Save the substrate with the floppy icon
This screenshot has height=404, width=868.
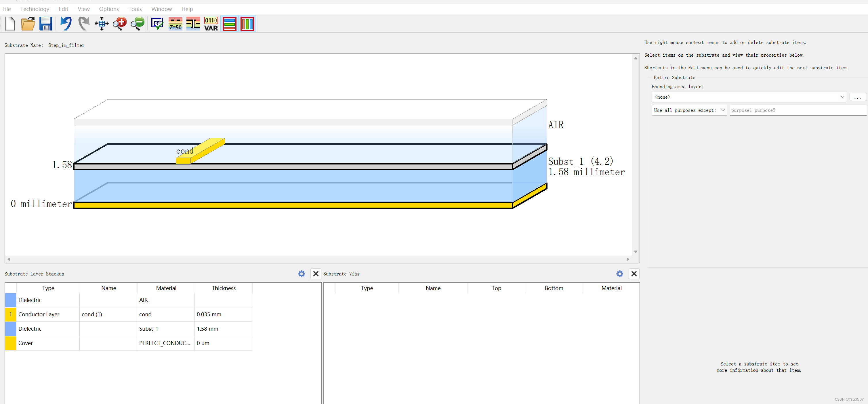point(45,24)
